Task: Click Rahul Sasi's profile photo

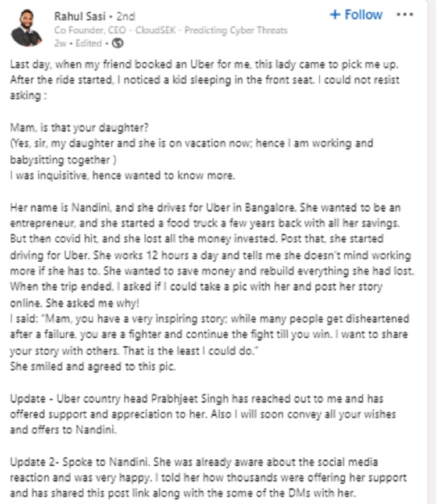Action: 27,28
